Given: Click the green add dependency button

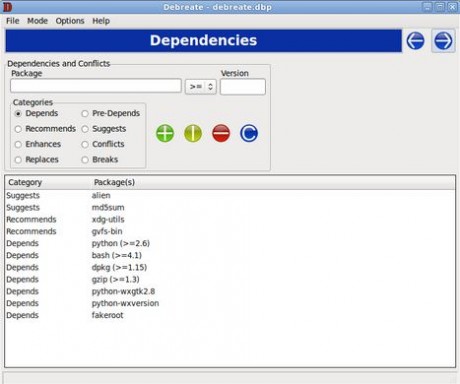Looking at the screenshot, I should (165, 133).
